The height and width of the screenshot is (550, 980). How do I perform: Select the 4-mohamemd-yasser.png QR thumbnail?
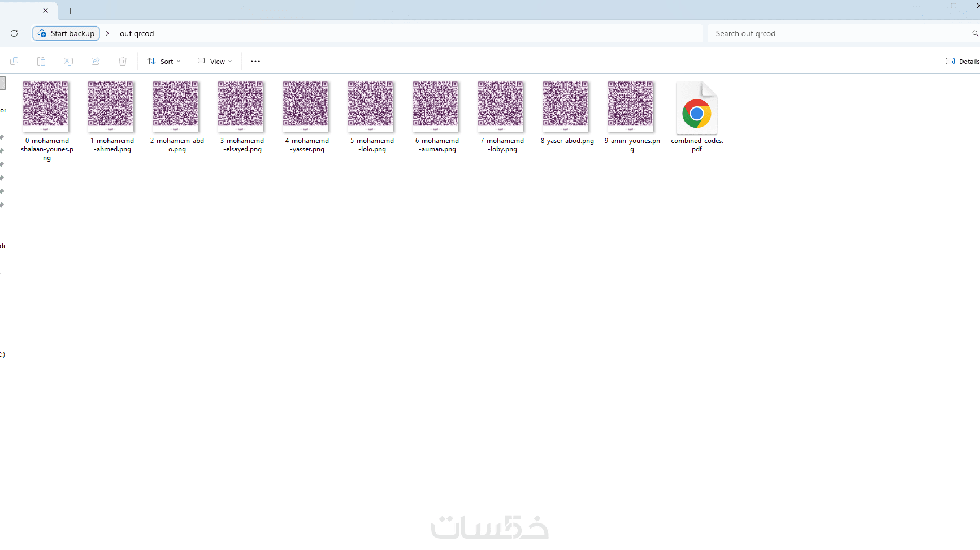(x=306, y=106)
